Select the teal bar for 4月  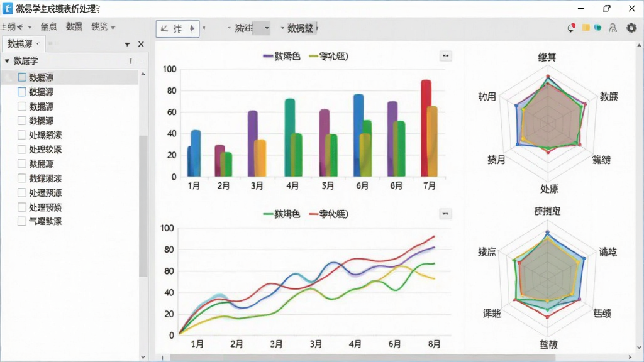point(290,138)
